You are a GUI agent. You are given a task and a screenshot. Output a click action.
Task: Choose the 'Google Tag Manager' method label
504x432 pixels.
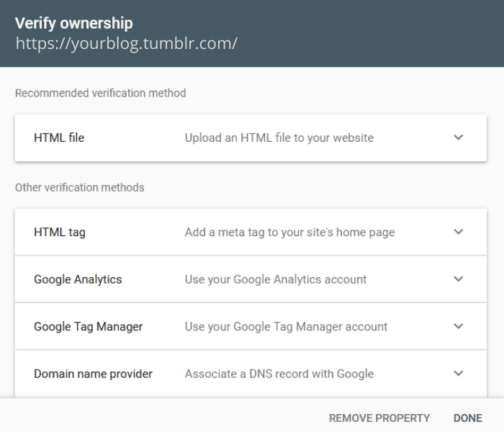click(x=88, y=326)
